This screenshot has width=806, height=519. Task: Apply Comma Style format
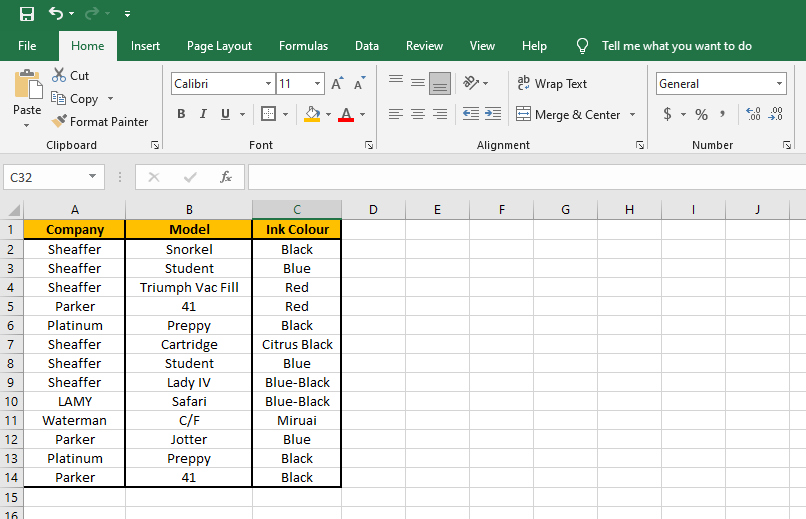pyautogui.click(x=723, y=114)
